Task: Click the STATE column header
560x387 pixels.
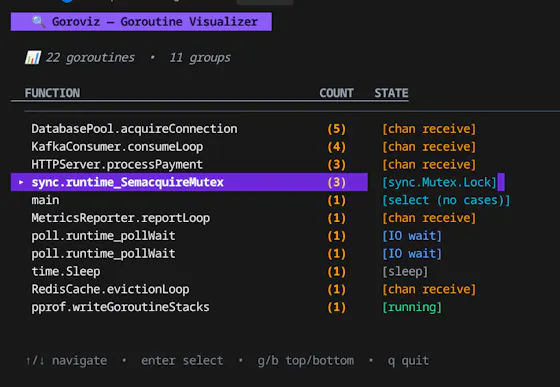Action: click(x=391, y=93)
